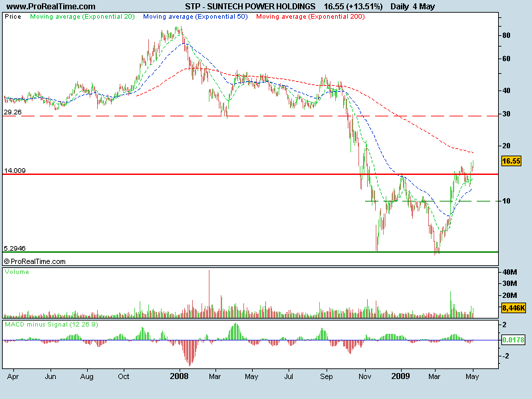Click the 5.2946 support level label
532x399 pixels.
[15, 248]
